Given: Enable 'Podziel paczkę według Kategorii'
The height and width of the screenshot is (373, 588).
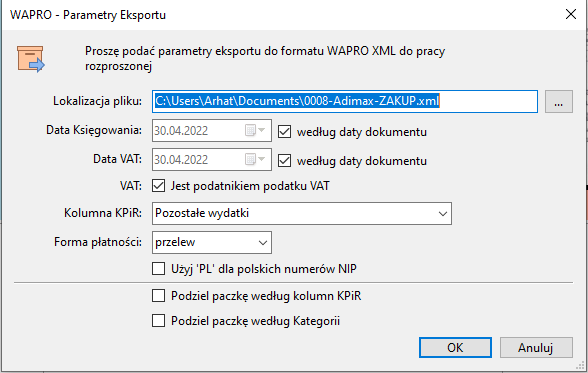Looking at the screenshot, I should [158, 321].
